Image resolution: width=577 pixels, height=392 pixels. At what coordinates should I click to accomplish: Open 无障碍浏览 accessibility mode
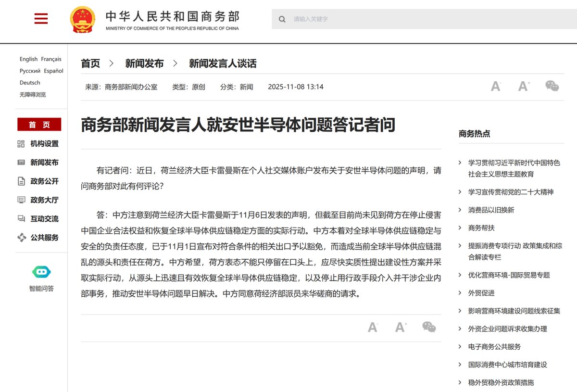click(x=33, y=95)
